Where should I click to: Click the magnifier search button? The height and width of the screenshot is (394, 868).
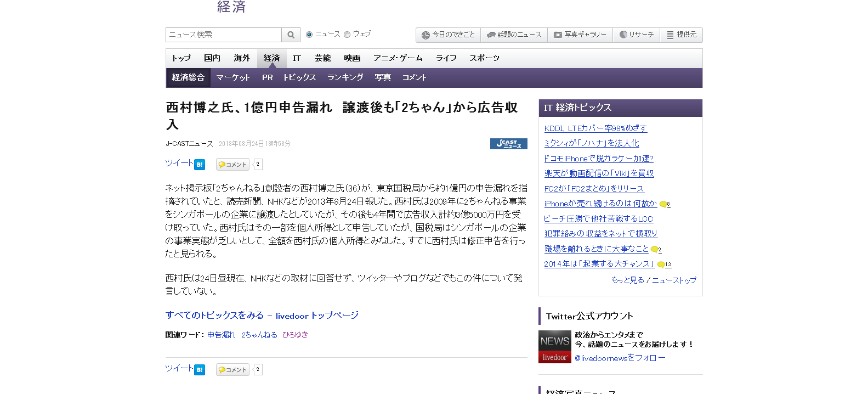click(x=291, y=35)
